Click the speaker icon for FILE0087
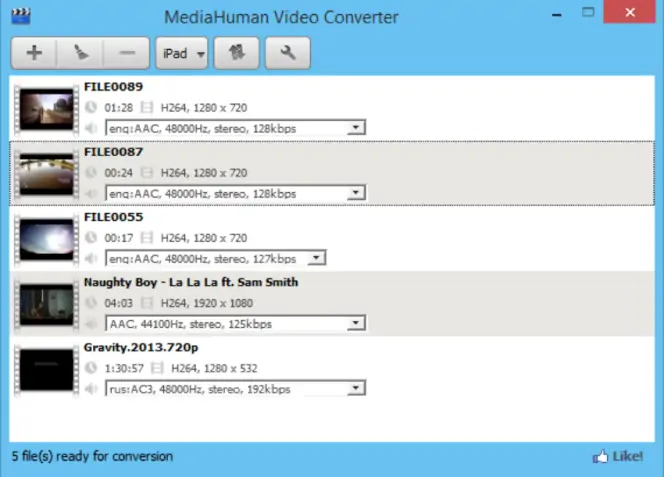This screenshot has height=477, width=664. [91, 193]
